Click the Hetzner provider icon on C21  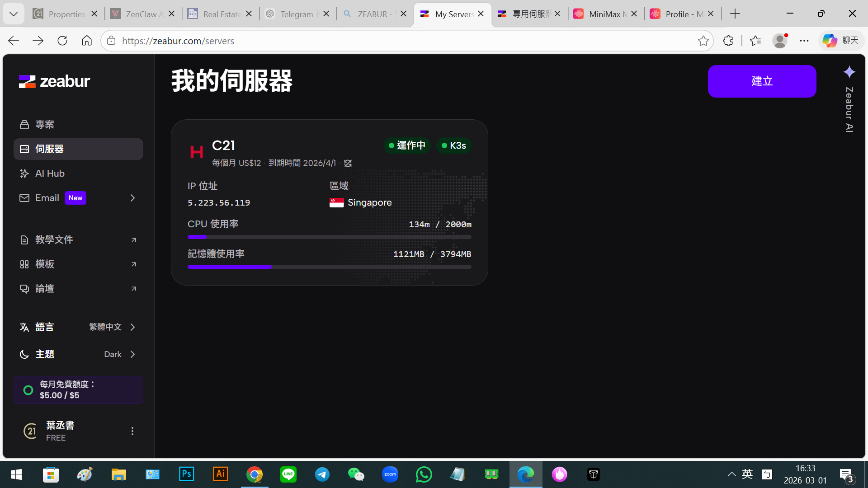click(x=197, y=152)
